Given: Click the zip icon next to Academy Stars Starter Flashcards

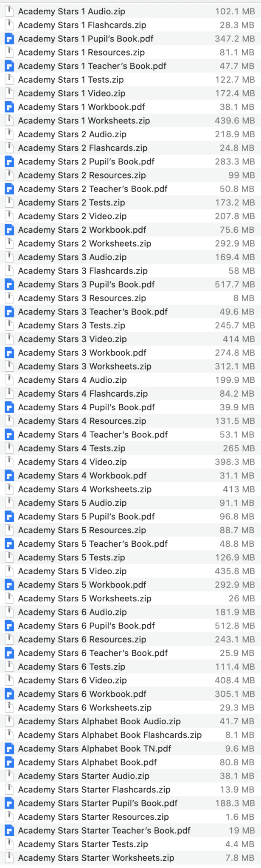Looking at the screenshot, I should coord(9,789).
